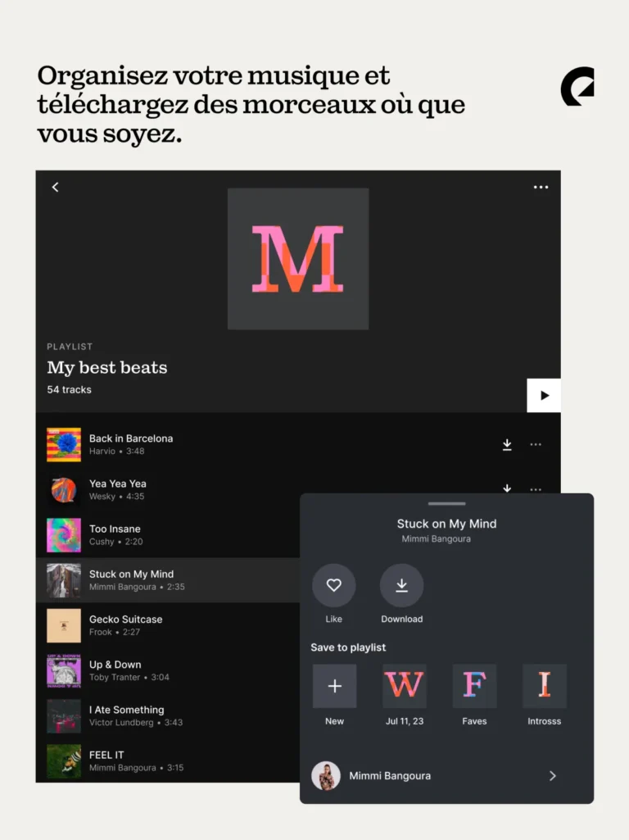The image size is (629, 840).
Task: Save track to Faves playlist
Action: (x=474, y=686)
